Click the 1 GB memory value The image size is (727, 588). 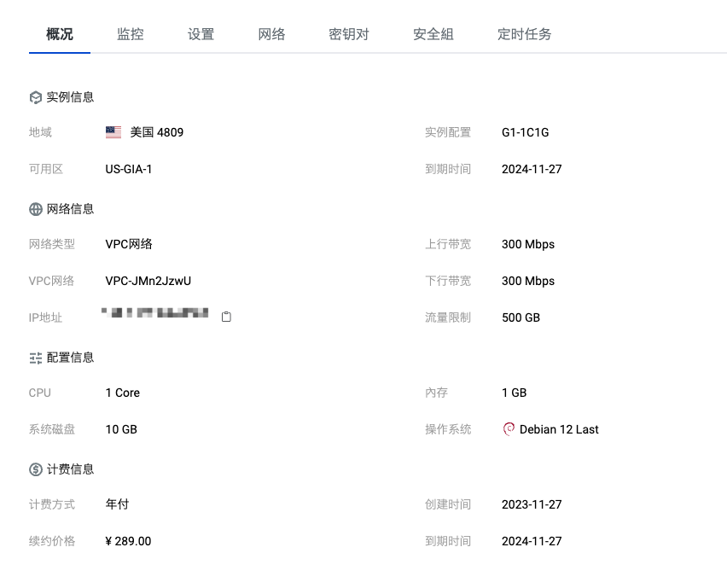coord(515,393)
